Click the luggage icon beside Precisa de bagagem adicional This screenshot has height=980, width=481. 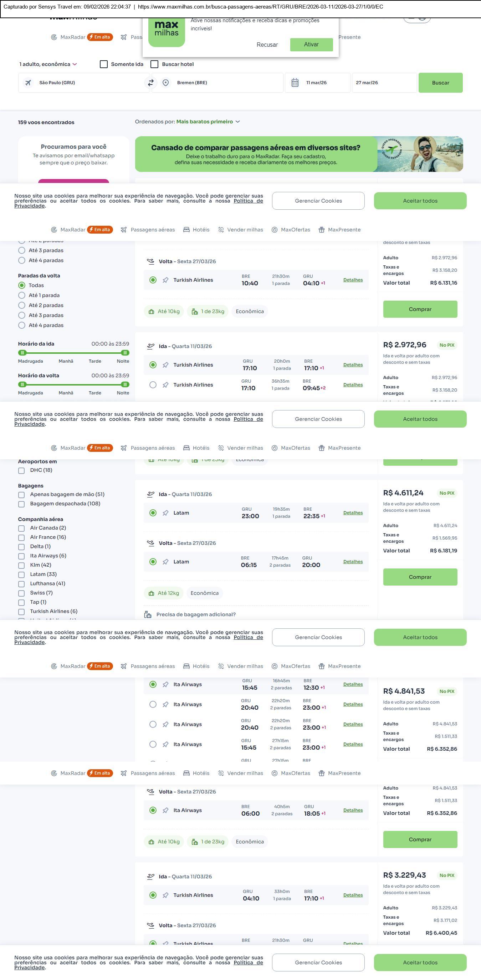(x=148, y=614)
